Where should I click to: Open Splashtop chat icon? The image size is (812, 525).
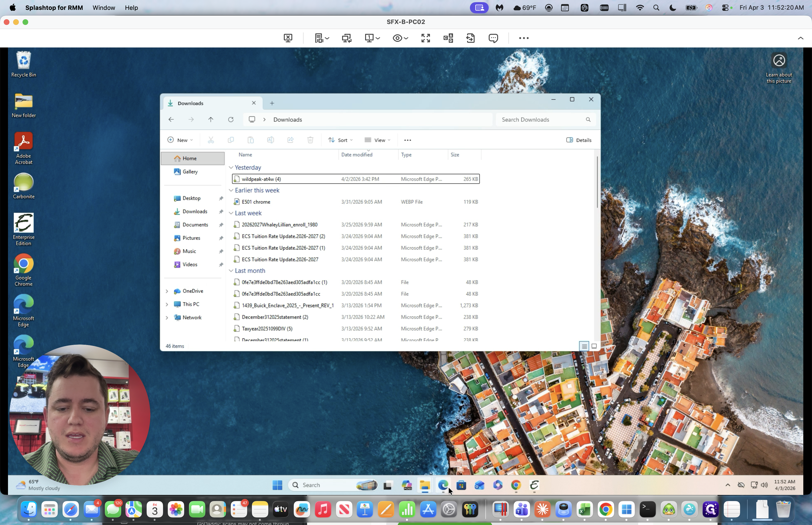[493, 38]
